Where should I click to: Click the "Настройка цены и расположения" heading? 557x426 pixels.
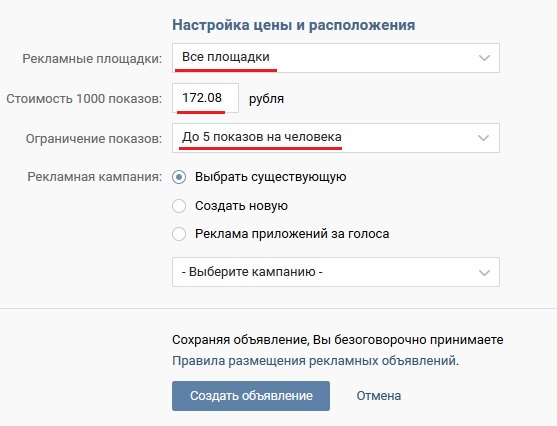click(294, 25)
